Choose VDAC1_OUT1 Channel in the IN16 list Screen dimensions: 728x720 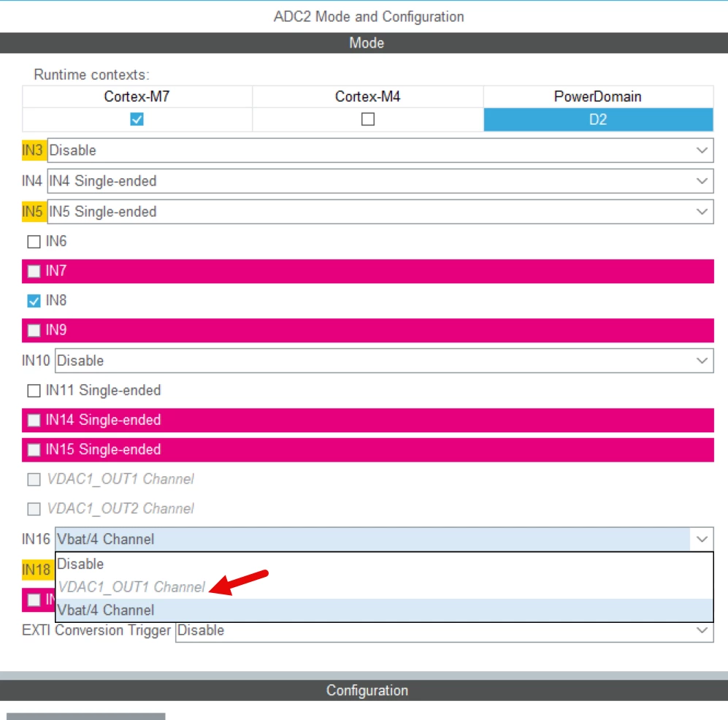384,587
